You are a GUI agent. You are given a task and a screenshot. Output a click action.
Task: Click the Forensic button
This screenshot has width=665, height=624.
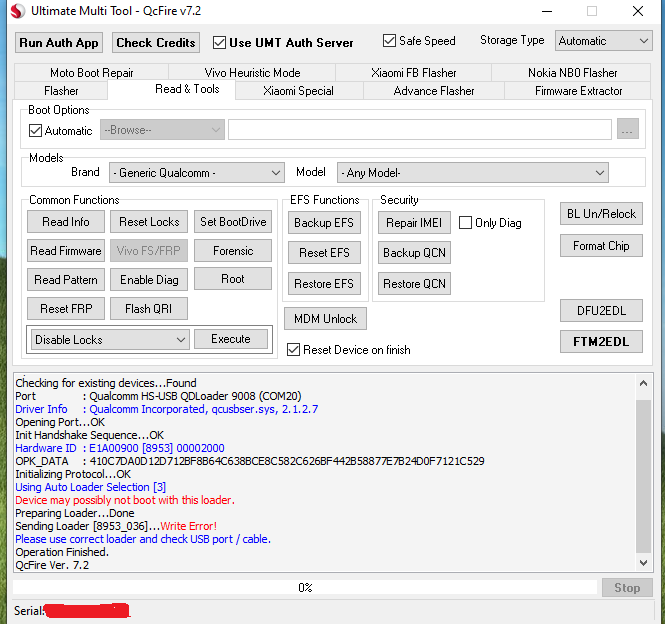[x=233, y=251]
